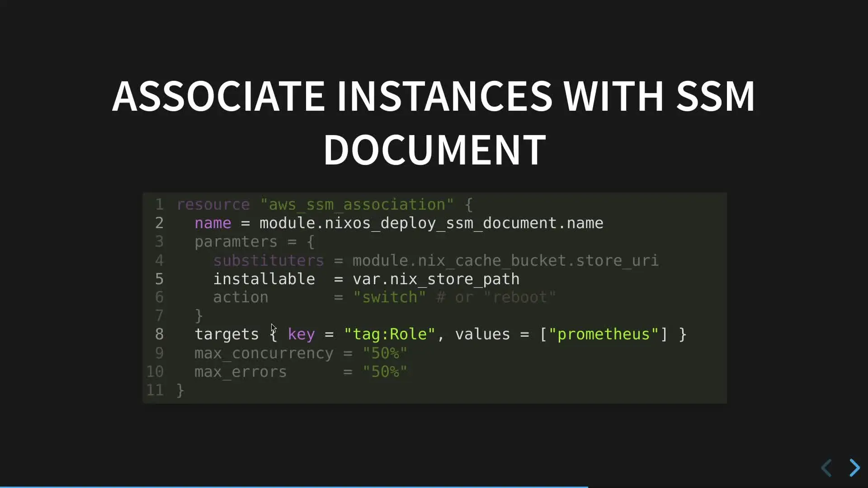The width and height of the screenshot is (868, 488).
Task: Click 'values' on line 8
Action: pos(482,334)
